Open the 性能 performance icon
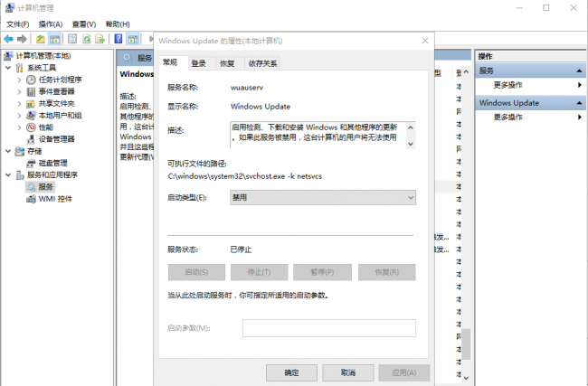The width and height of the screenshot is (588, 386). 31,127
